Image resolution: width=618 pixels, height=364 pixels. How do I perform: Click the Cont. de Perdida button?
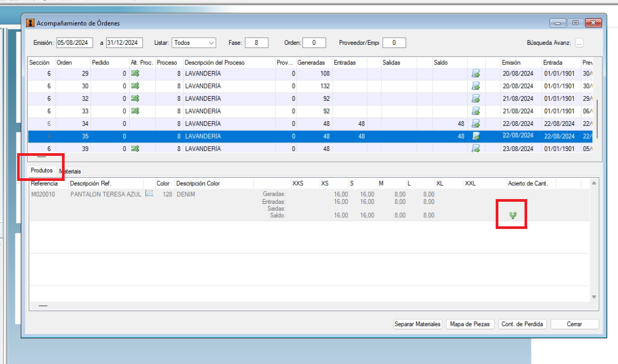[x=522, y=324]
